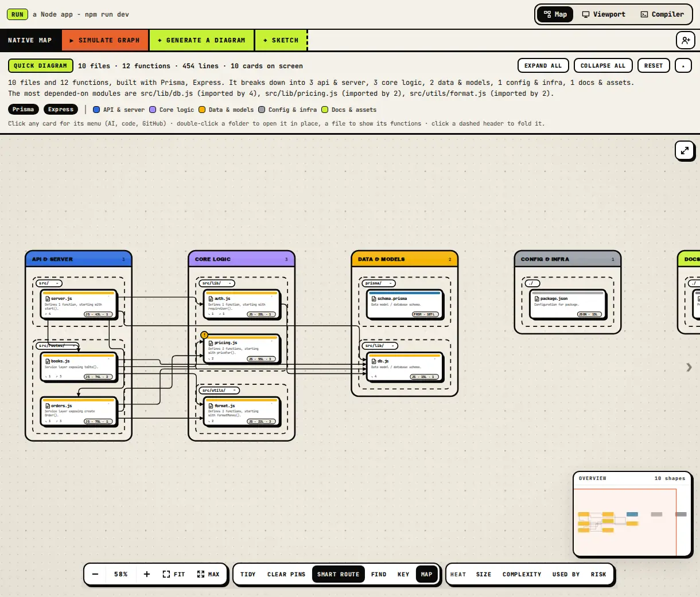The height and width of the screenshot is (597, 700).
Task: Click the 58% zoom level readout
Action: tap(121, 574)
